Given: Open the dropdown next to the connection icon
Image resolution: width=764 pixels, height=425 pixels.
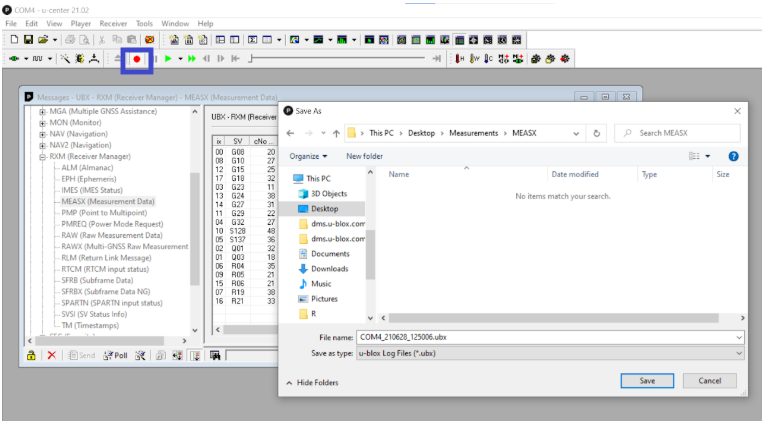Looking at the screenshot, I should (x=26, y=59).
